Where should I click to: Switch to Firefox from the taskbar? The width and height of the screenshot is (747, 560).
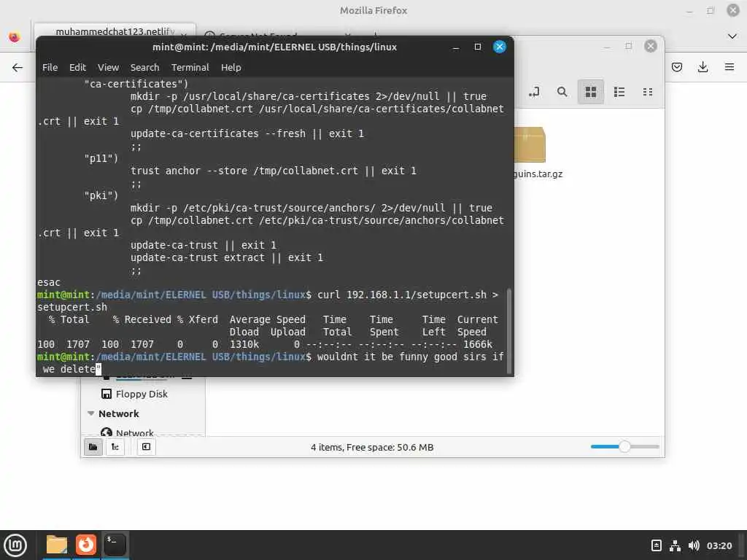coord(86,545)
